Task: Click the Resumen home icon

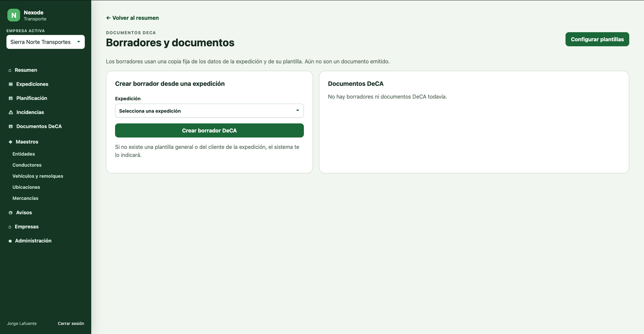Action: (10, 70)
